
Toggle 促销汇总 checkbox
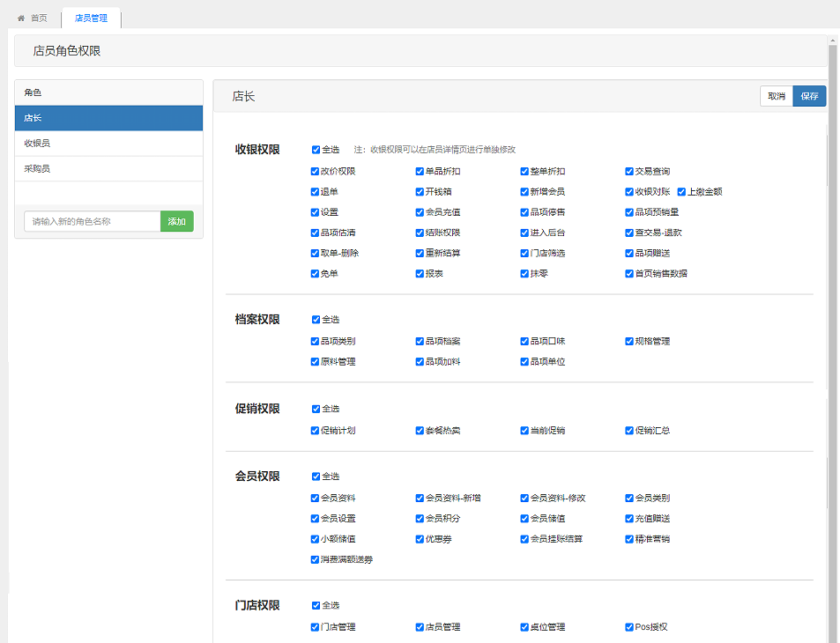tap(629, 431)
